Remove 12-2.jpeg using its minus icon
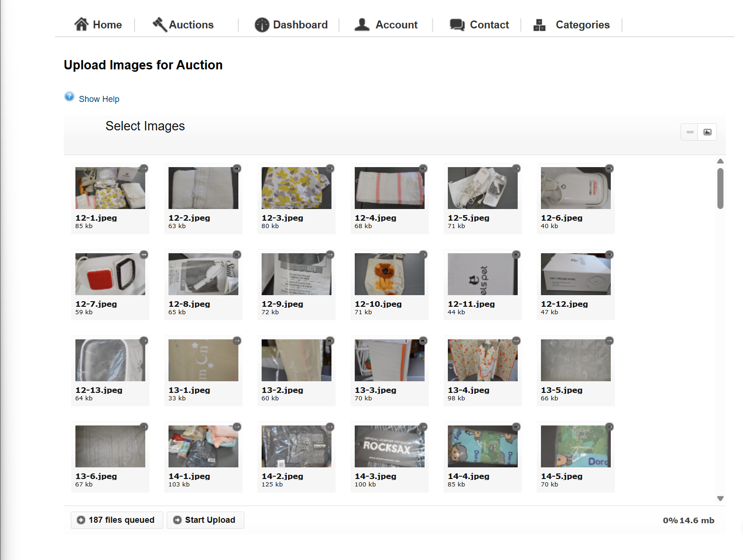The width and height of the screenshot is (743, 560). pyautogui.click(x=237, y=169)
